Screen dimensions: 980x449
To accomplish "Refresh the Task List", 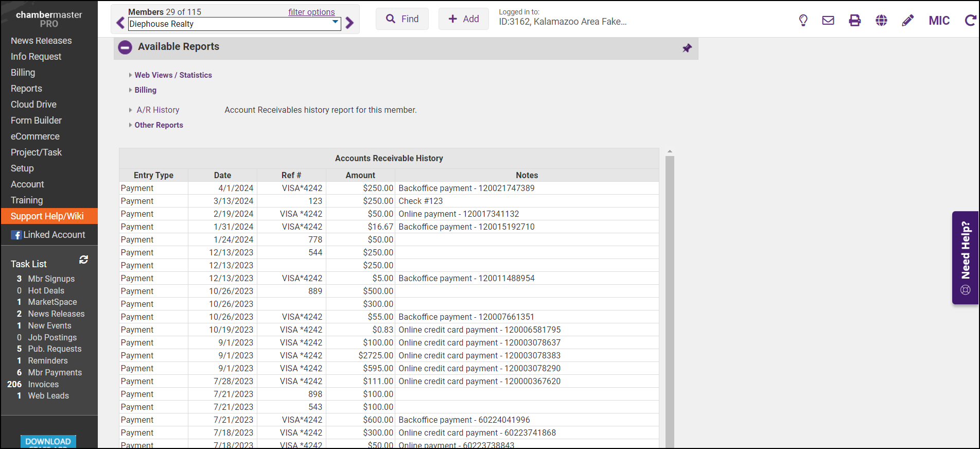I will 83,260.
